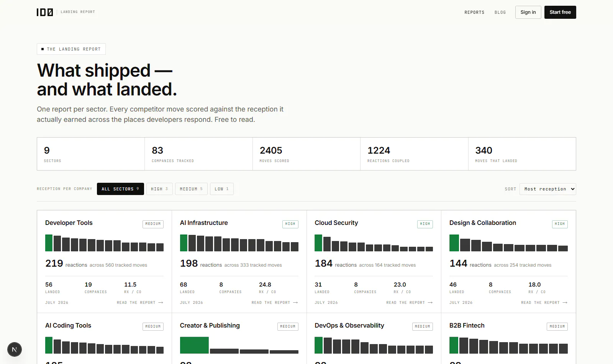
Task: Open the Design & Collaboration card title
Action: pyautogui.click(x=483, y=223)
